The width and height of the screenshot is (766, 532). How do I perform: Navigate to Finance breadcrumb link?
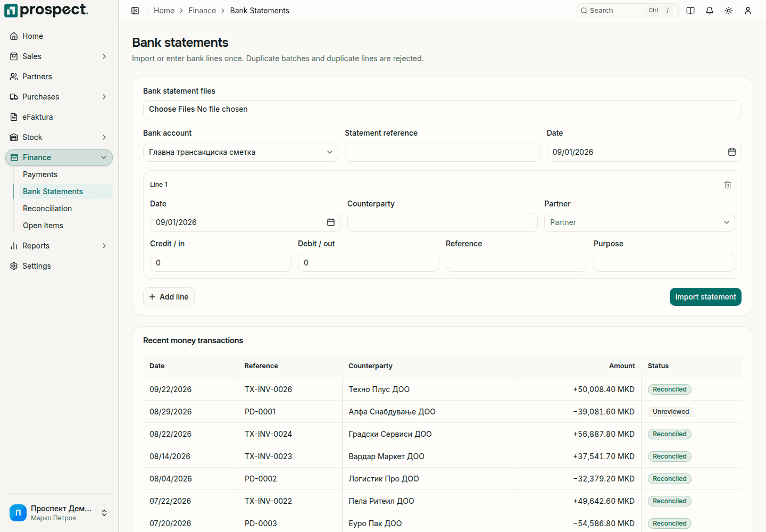tap(202, 11)
